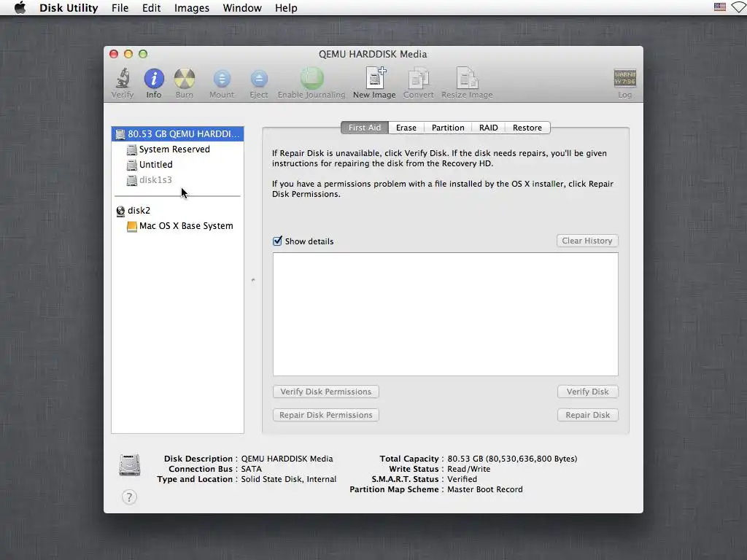Viewport: 747px width, 560px height.
Task: Switch to the Erase tab
Action: tap(406, 128)
